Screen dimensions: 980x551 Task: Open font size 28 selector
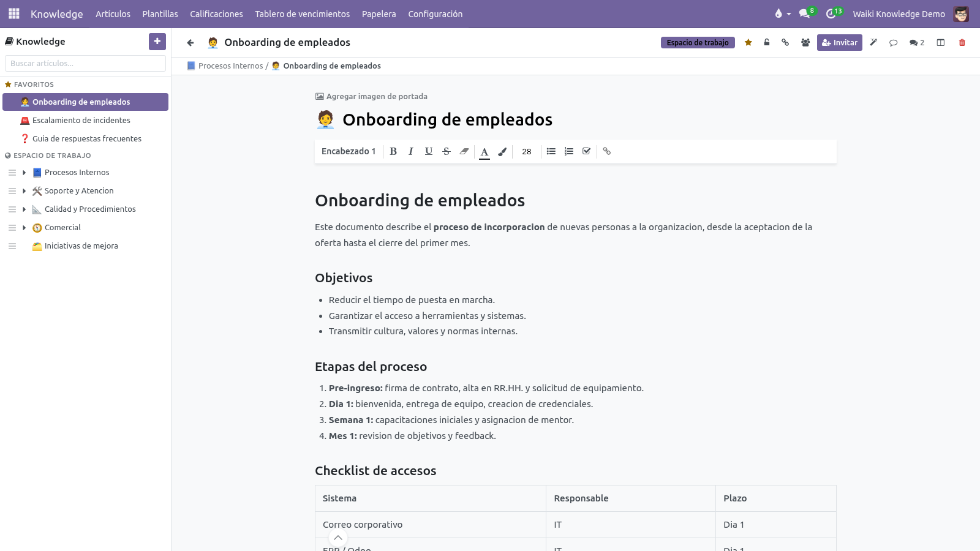[x=527, y=151]
